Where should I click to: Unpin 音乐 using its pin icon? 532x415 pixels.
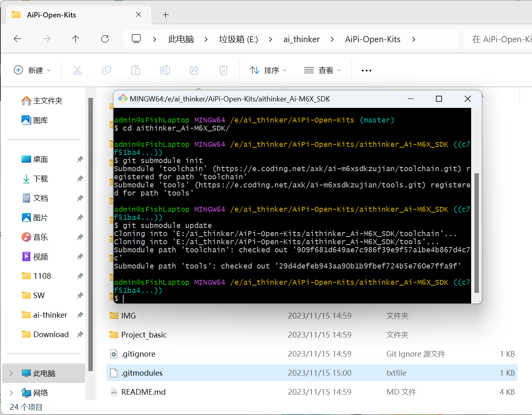click(x=80, y=237)
